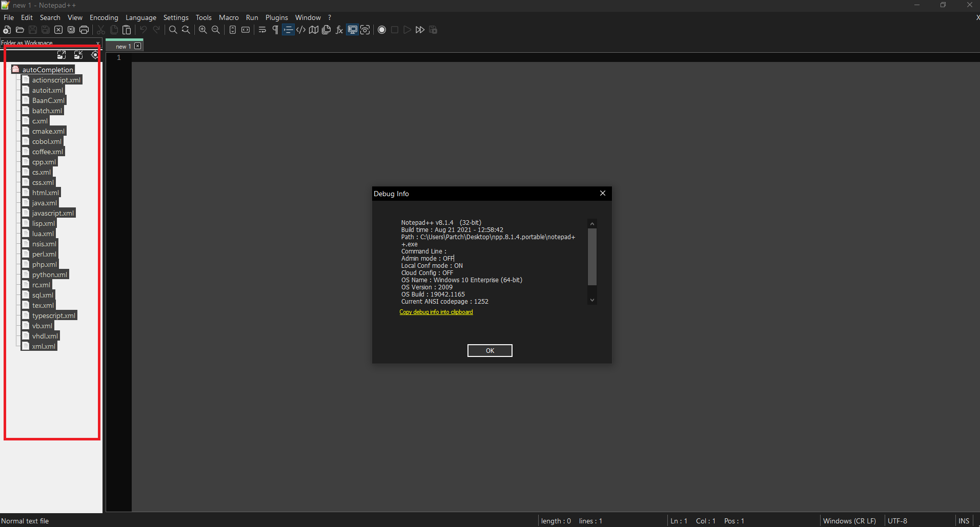
Task: Toggle synchronize vertical scrolling
Action: coord(233,30)
